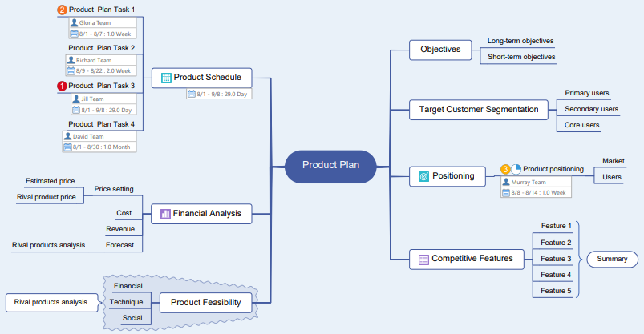Click the table icon in Product Schedule node
644x334 pixels.
click(166, 78)
